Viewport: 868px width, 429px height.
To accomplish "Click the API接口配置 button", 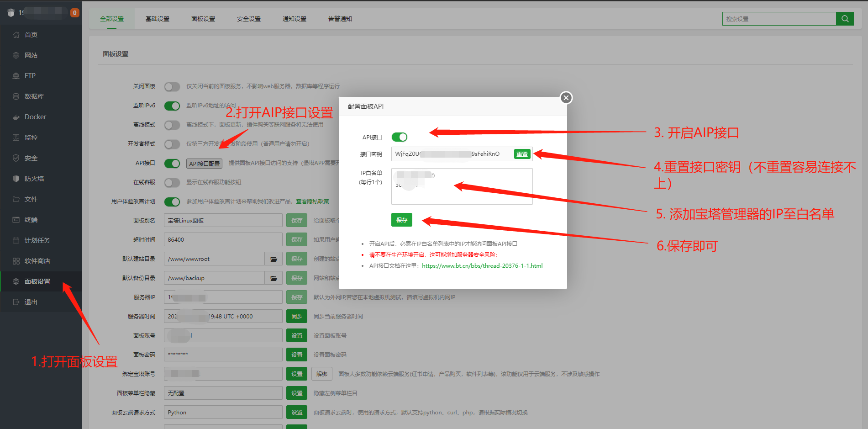I will coord(205,164).
